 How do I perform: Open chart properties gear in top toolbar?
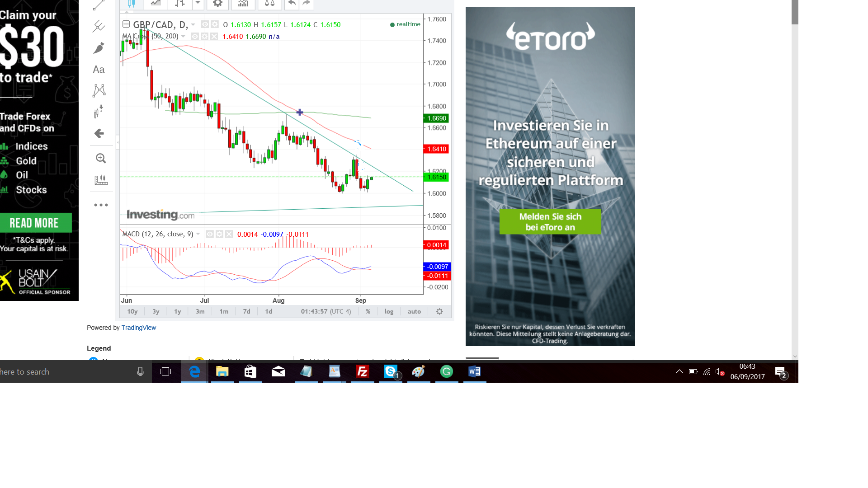click(x=217, y=4)
